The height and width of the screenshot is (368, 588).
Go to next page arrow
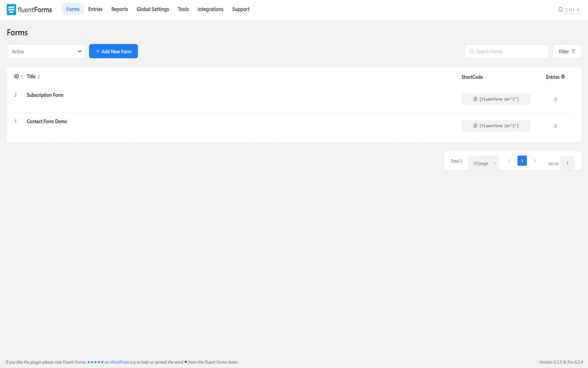pyautogui.click(x=535, y=161)
